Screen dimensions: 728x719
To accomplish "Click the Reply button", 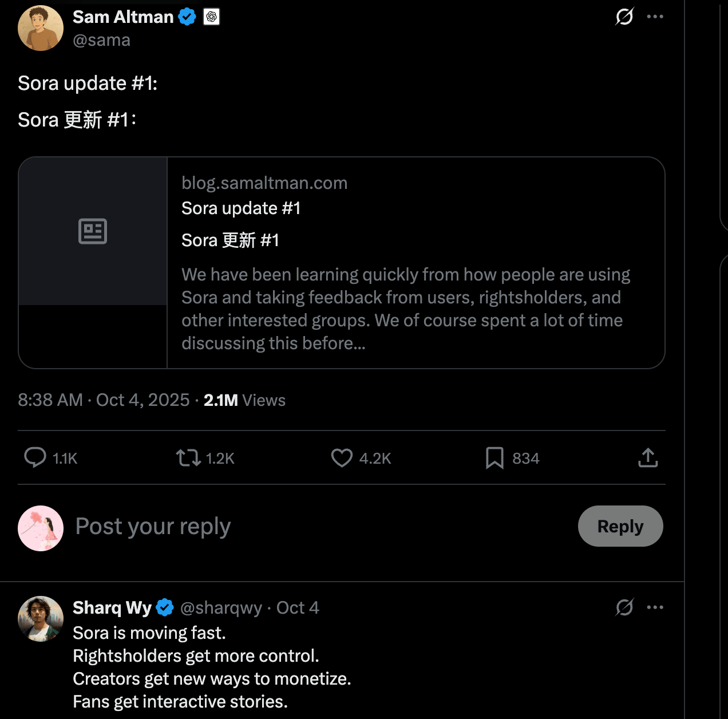I will click(x=620, y=526).
